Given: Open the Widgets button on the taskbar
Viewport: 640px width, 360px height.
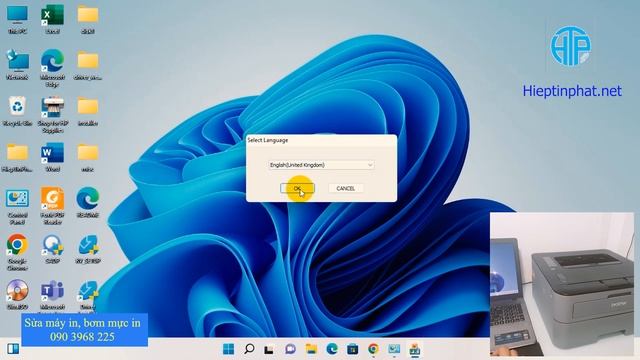Looking at the screenshot, I should click(x=13, y=349).
